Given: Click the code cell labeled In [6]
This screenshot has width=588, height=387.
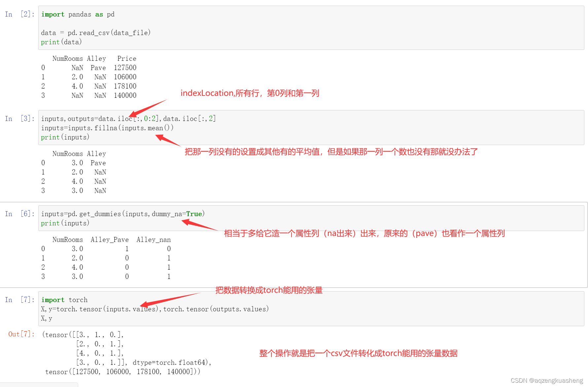Looking at the screenshot, I should pos(311,218).
